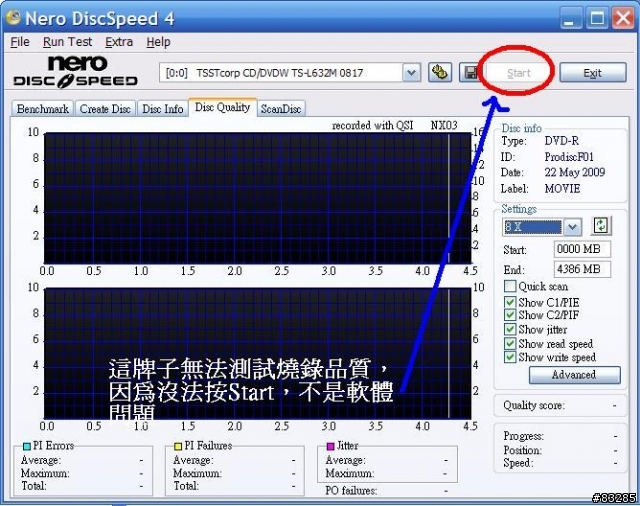Click the magenta Jitter color swatch

click(331, 446)
